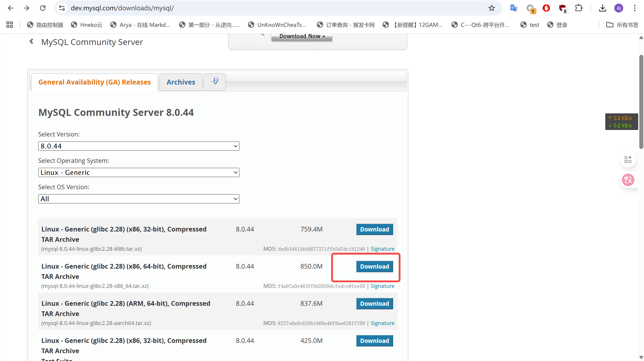Open the Chrome downloads icon
Image resolution: width=644 pixels, height=361 pixels.
point(602,8)
